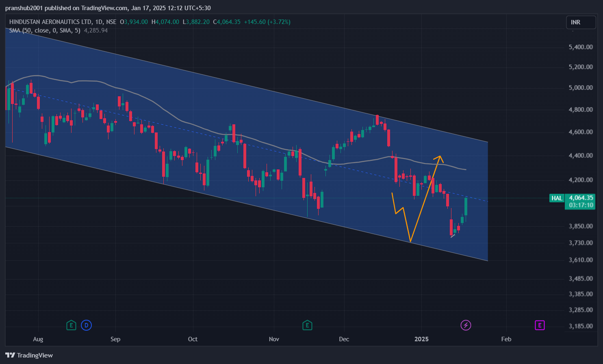Click the high price H4,074.00 value
The image size is (603, 364).
(x=165, y=22)
